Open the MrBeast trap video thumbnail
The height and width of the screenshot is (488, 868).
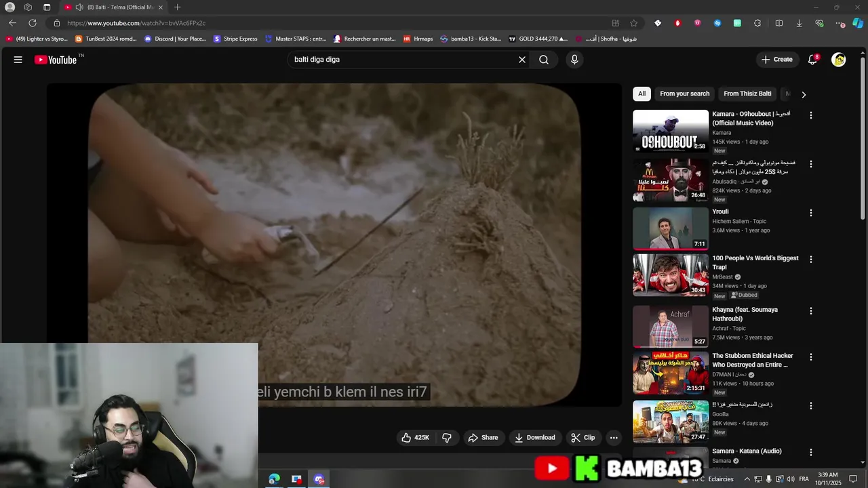tap(671, 274)
